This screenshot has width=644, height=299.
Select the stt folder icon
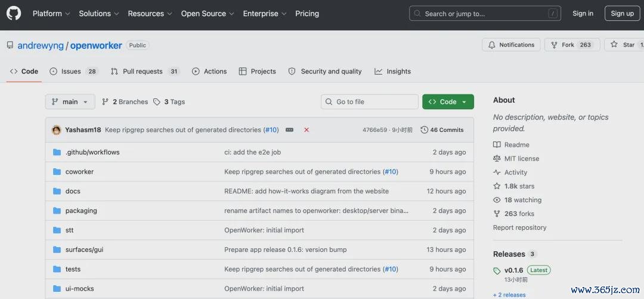[57, 230]
